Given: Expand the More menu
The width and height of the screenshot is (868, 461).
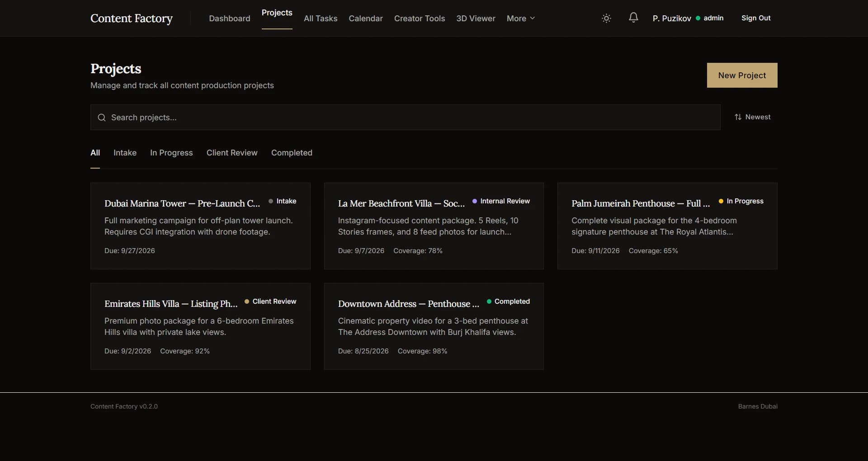Looking at the screenshot, I should [521, 19].
